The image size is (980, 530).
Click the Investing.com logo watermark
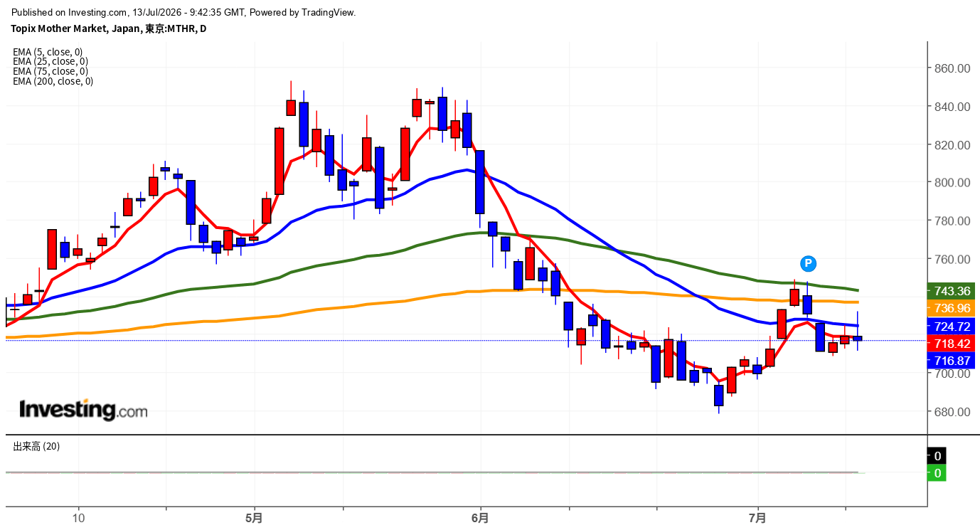tap(83, 410)
